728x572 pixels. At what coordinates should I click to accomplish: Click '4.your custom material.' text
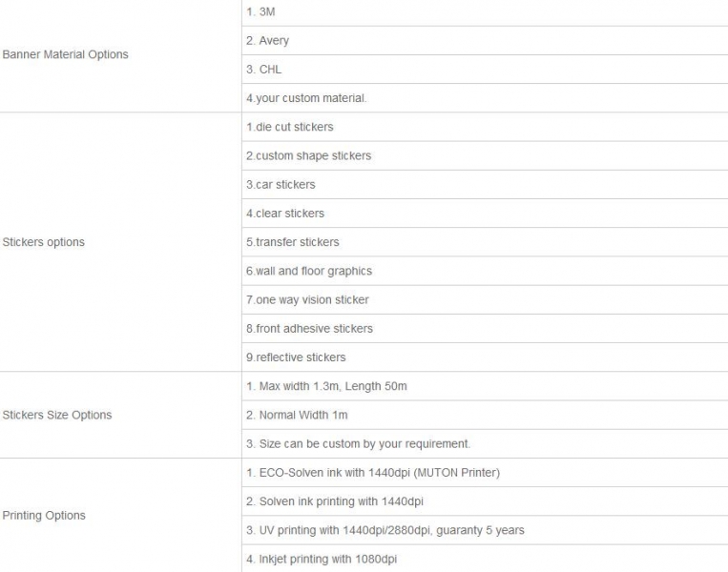pyautogui.click(x=306, y=98)
